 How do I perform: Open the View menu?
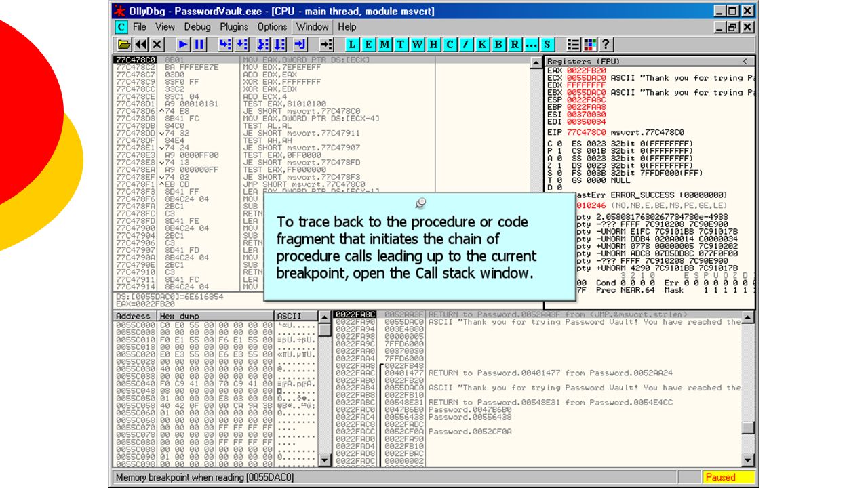coord(165,27)
